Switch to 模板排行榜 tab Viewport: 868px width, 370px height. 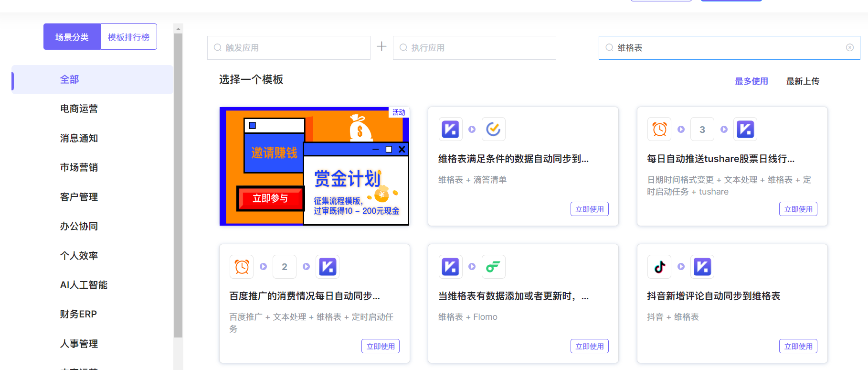pos(128,37)
